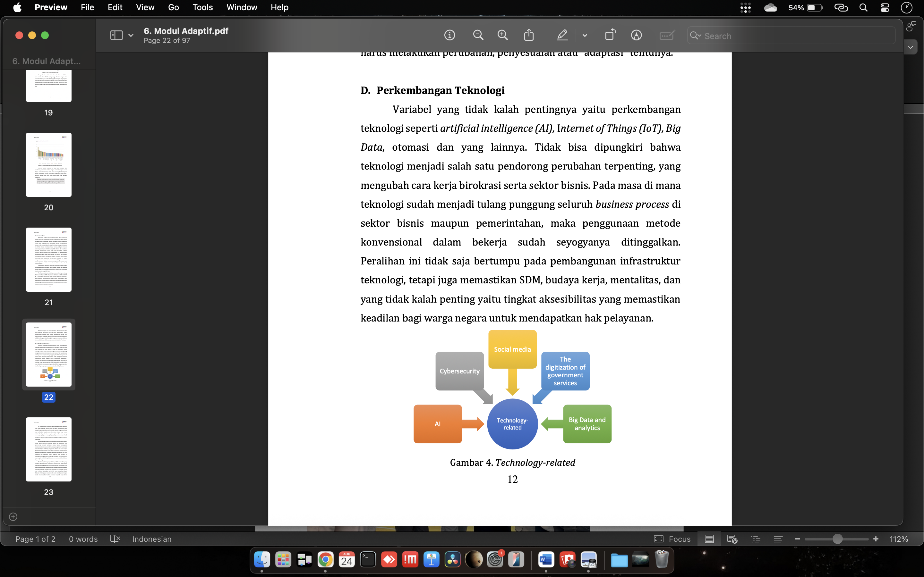Zoom out using the toolbar magnifier
Screen dimensions: 924x577
click(478, 36)
